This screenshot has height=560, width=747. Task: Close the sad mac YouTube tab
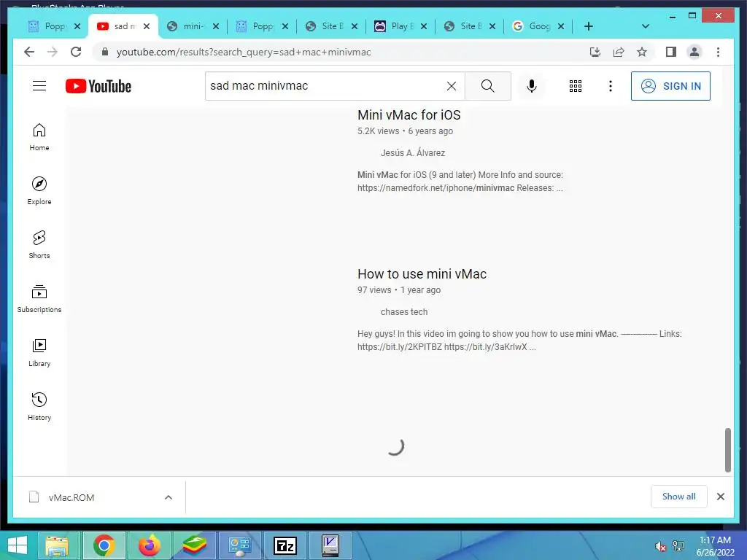pos(146,26)
